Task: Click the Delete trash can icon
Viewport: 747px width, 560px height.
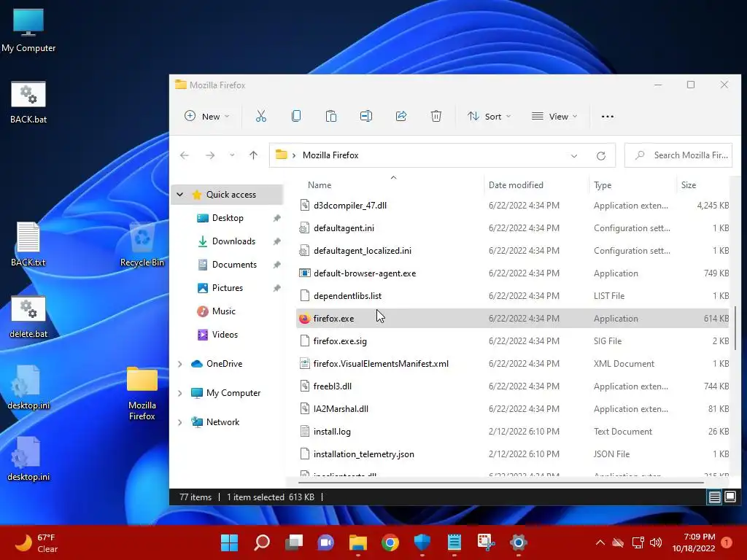Action: point(436,116)
